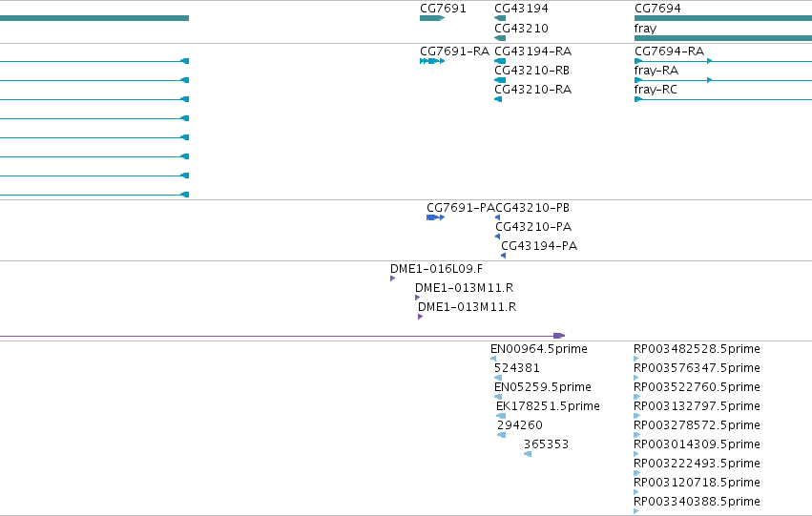Click the 524381 feature label
The height and width of the screenshot is (516, 812).
click(x=517, y=368)
